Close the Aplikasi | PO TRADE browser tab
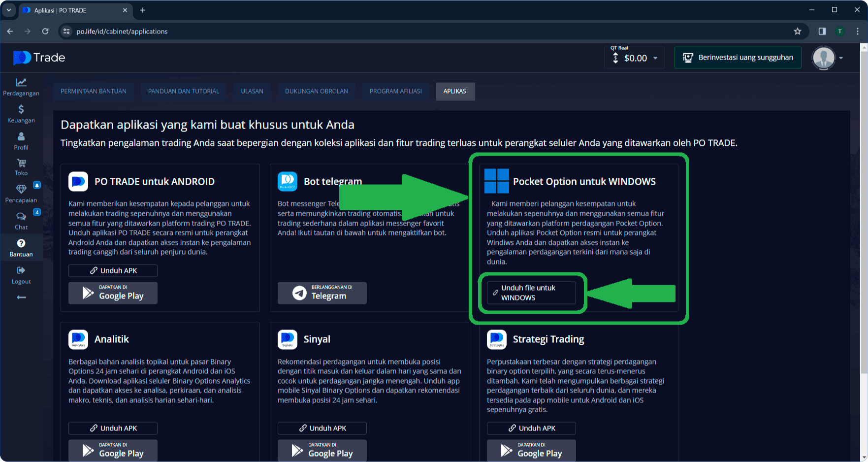 click(125, 10)
